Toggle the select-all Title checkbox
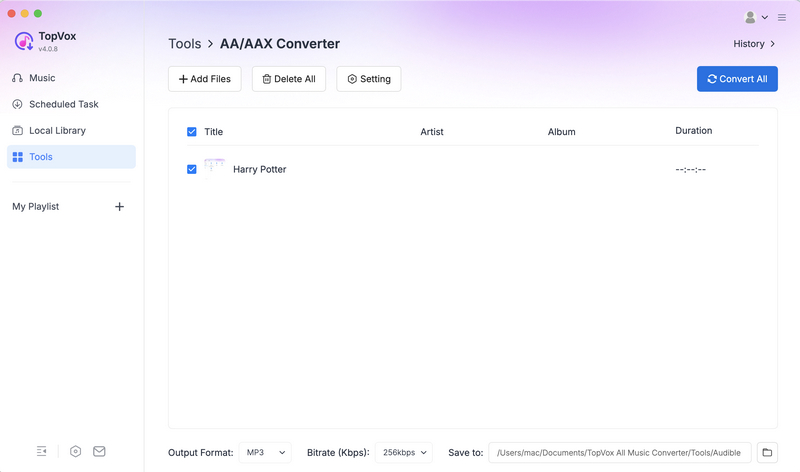800x472 pixels. [x=192, y=132]
